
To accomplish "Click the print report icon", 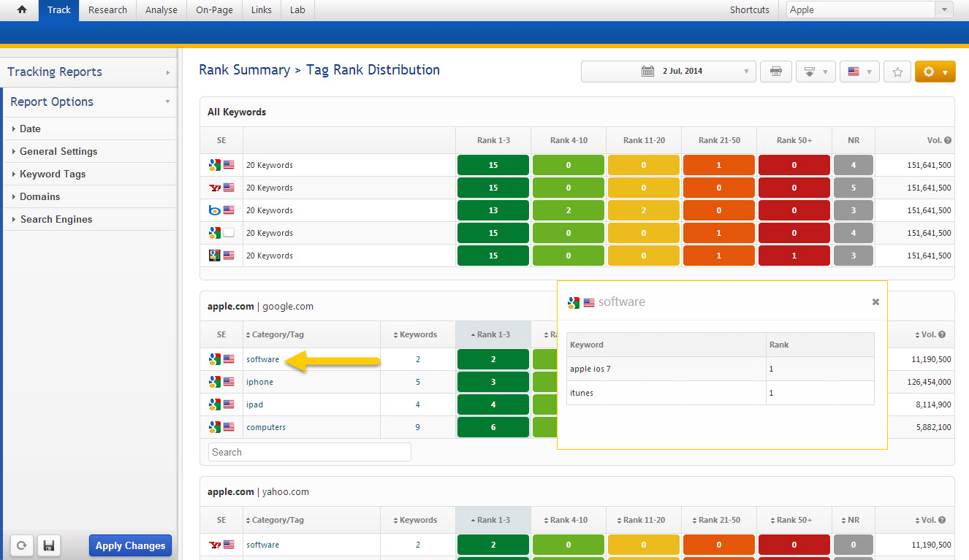I will point(776,72).
